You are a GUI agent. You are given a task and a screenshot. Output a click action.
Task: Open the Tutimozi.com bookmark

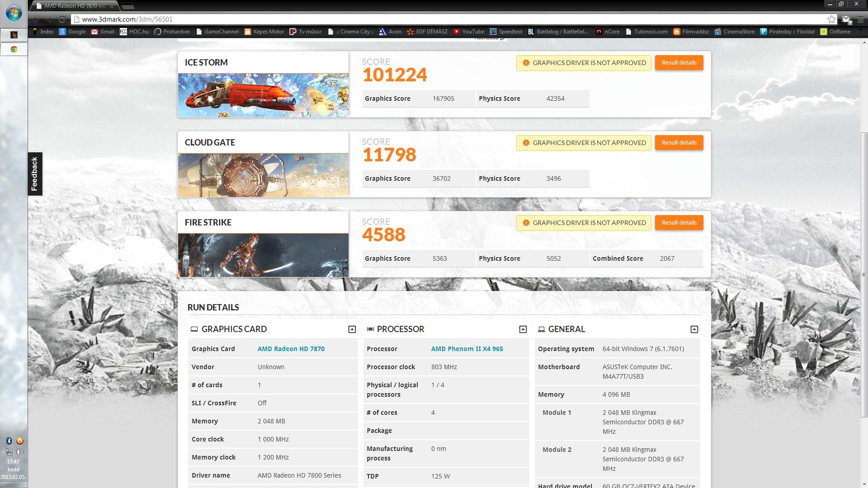(646, 32)
